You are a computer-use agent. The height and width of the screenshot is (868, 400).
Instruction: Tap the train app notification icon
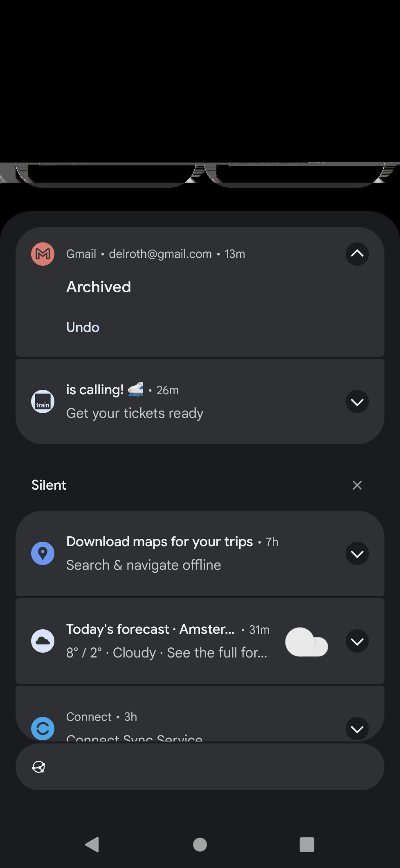pos(43,402)
